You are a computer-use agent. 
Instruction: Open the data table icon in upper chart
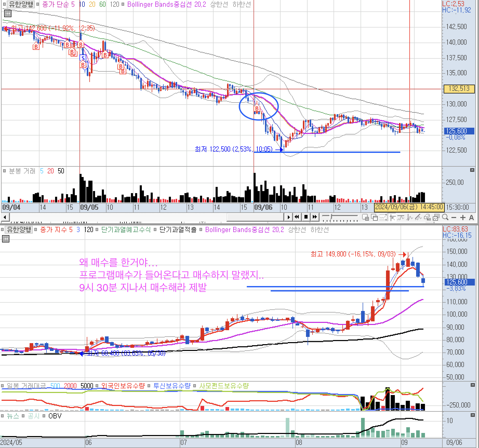pos(8,13)
